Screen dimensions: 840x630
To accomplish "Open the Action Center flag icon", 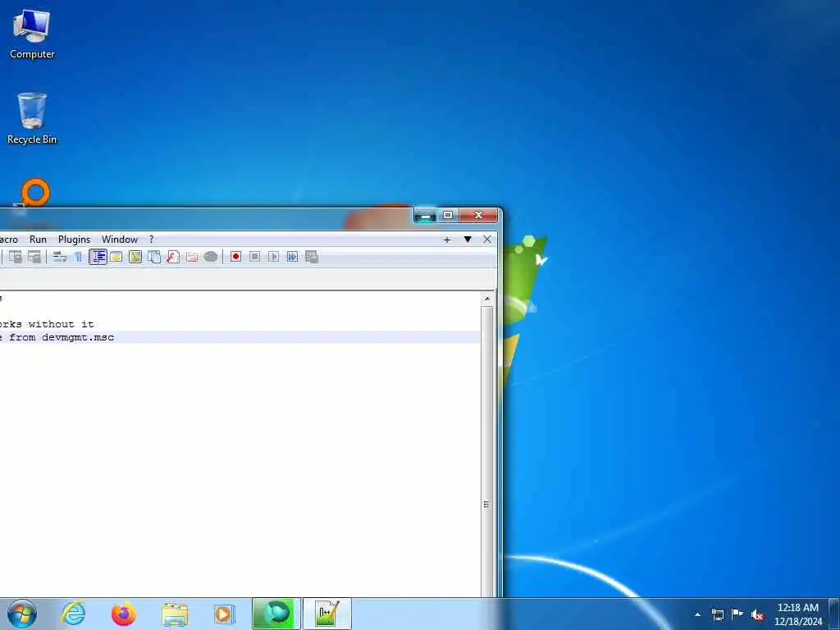I will [x=737, y=614].
